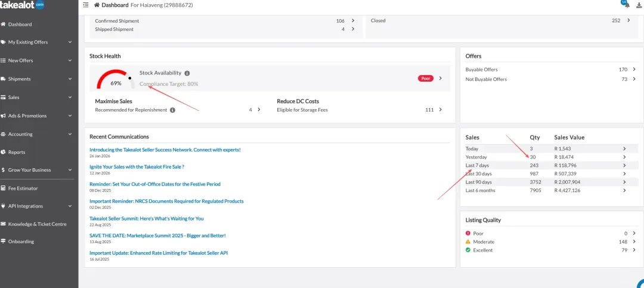Image resolution: width=644 pixels, height=288 pixels.
Task: Open Out-of-Office Dates reminder link
Action: (x=155, y=184)
